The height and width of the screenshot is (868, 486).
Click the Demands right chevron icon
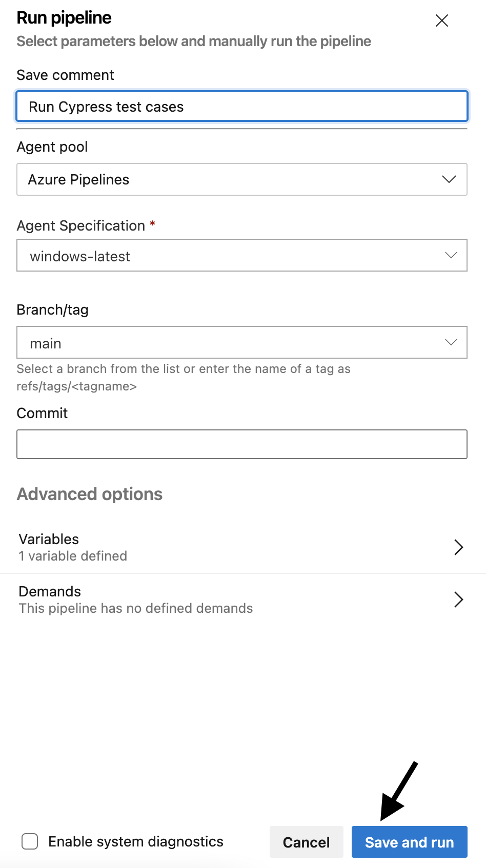tap(459, 600)
